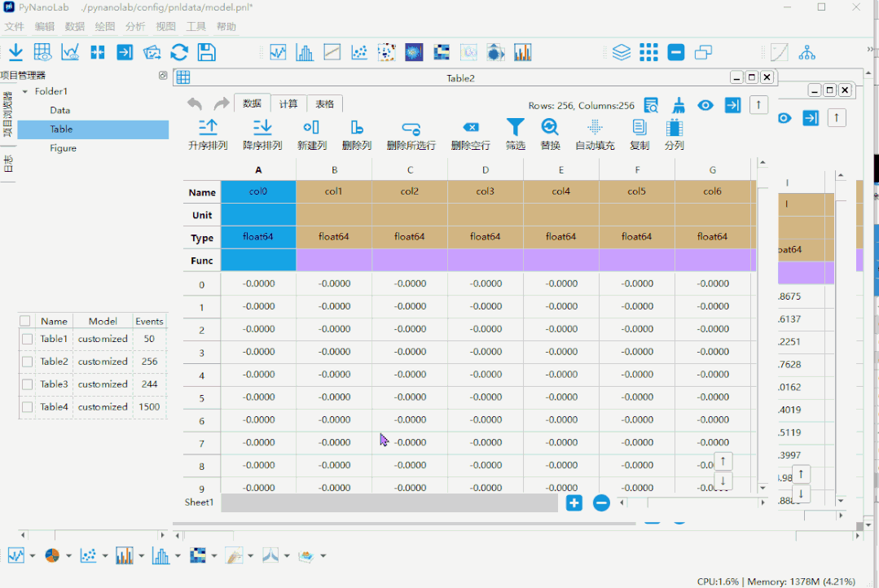Click the hierarchy tree icon
This screenshot has height=588, width=879.
click(x=806, y=52)
